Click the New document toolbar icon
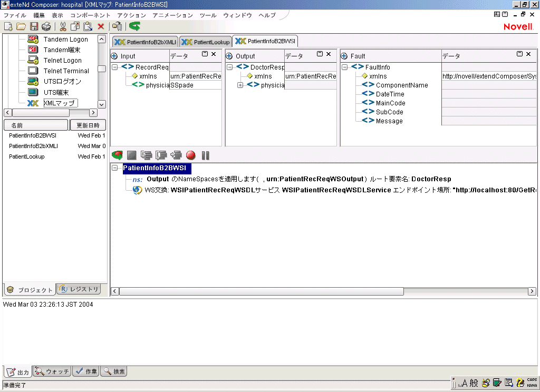Image resolution: width=540 pixels, height=392 pixels. pos(8,26)
